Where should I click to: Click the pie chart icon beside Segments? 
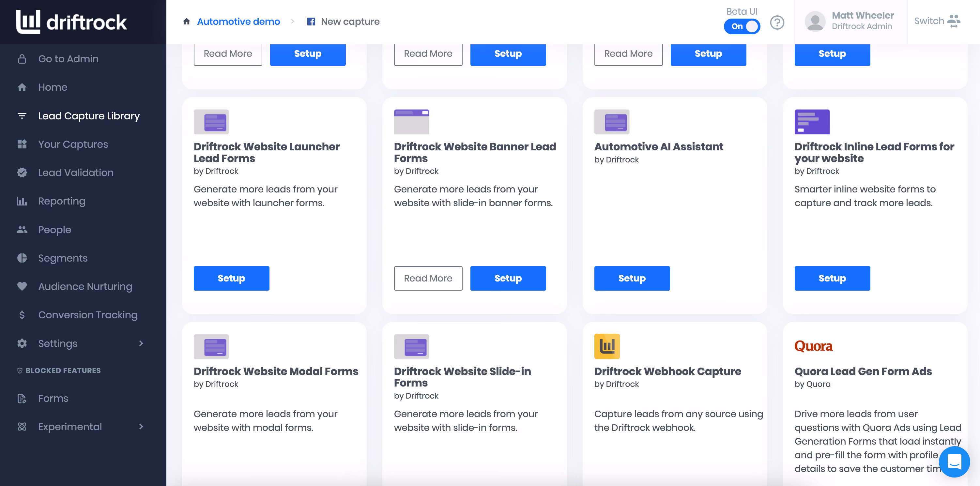(22, 258)
